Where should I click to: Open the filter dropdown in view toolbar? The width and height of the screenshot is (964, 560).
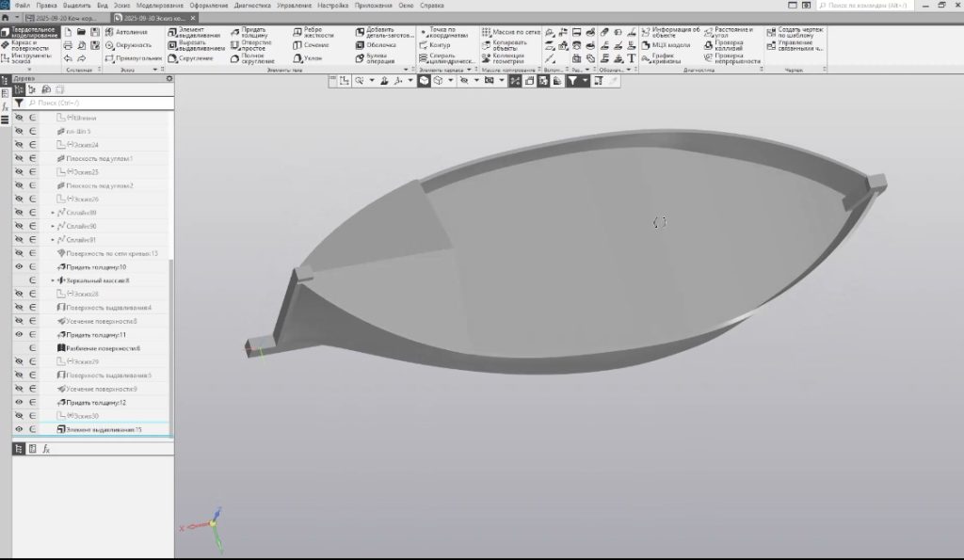[586, 81]
